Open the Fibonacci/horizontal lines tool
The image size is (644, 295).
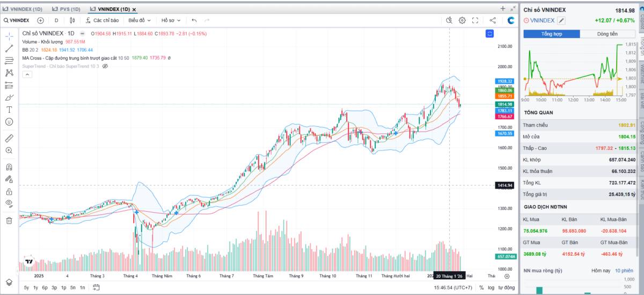click(x=9, y=61)
